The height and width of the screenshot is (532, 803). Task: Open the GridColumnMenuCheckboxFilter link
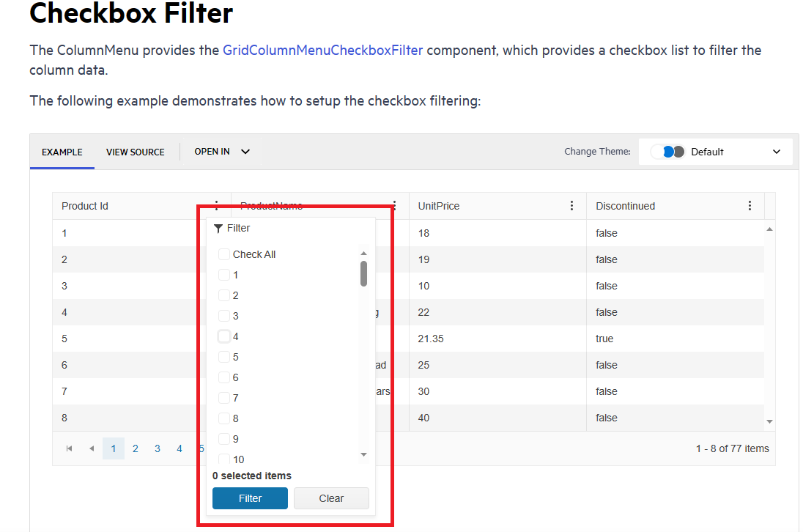pyautogui.click(x=322, y=51)
